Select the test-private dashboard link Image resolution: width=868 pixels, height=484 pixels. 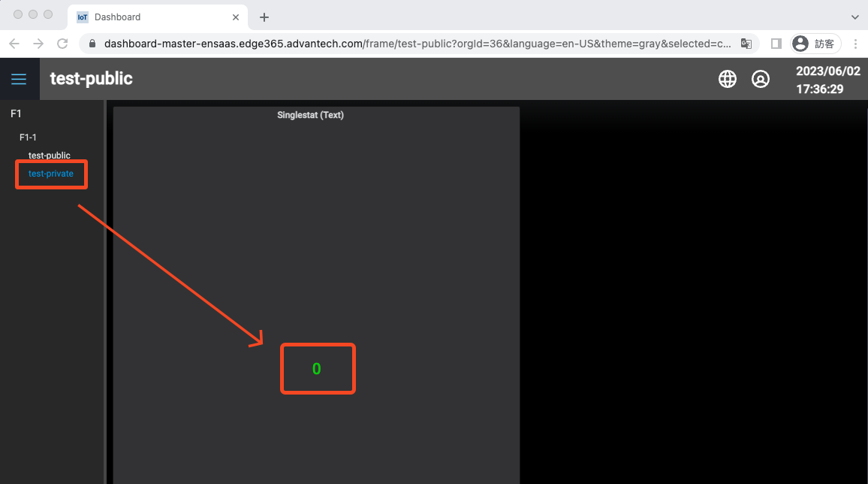pyautogui.click(x=51, y=174)
